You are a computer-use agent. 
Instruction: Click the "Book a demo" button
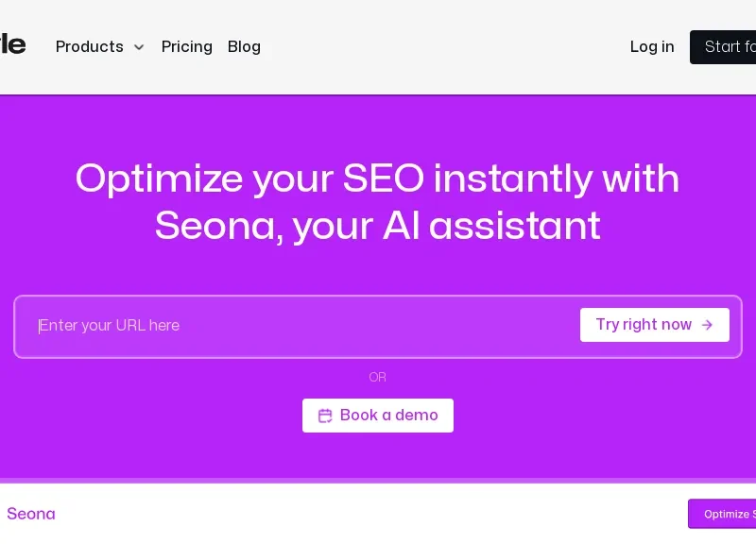coord(378,416)
